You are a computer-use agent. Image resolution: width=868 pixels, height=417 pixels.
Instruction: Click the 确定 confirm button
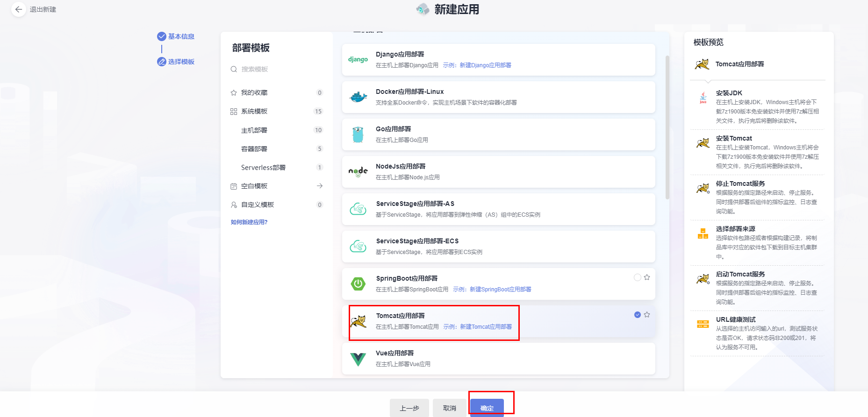487,408
